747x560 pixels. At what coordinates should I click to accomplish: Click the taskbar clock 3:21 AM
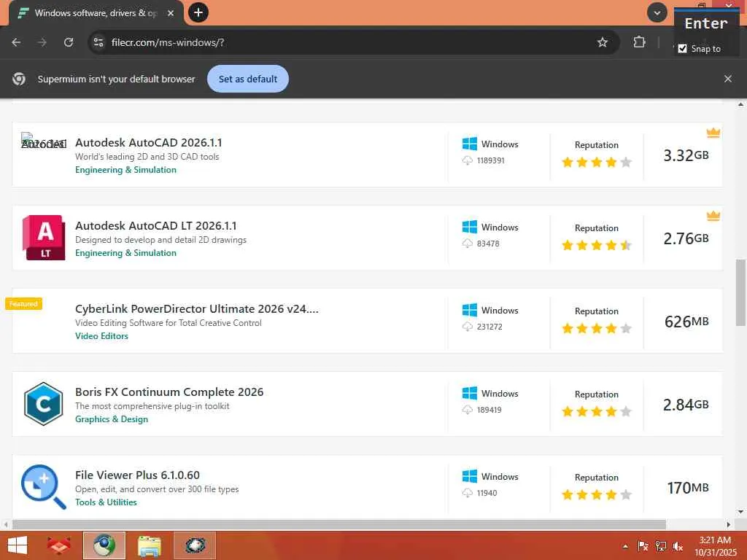point(715,540)
